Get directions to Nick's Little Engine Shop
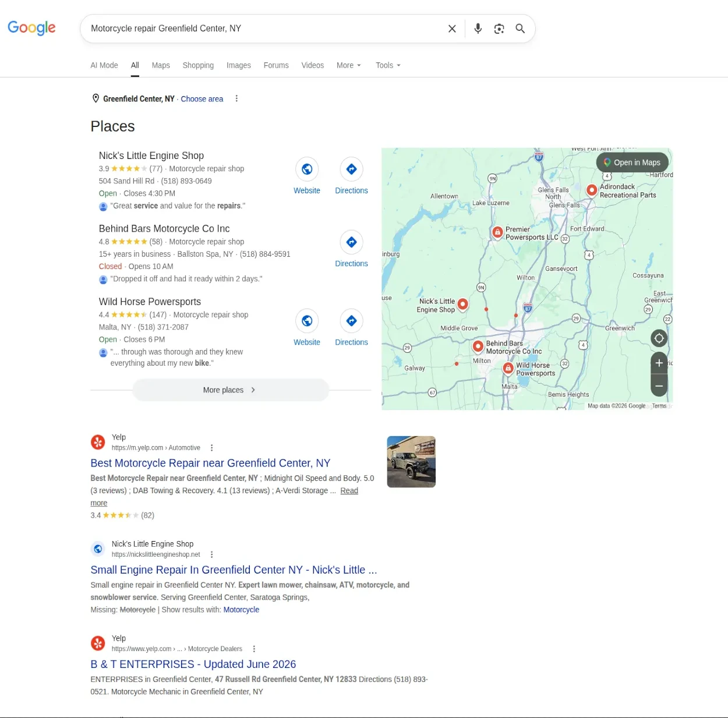The width and height of the screenshot is (728, 718). [x=351, y=169]
